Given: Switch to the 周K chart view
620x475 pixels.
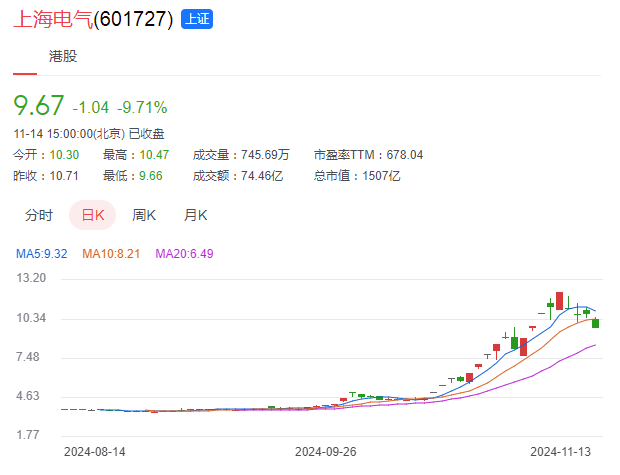Looking at the screenshot, I should pyautogui.click(x=144, y=215).
